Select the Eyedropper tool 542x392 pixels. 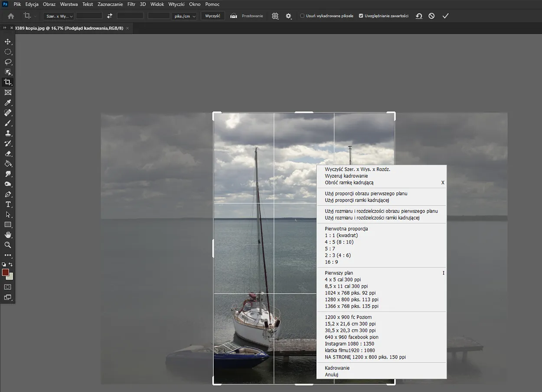[x=8, y=103]
